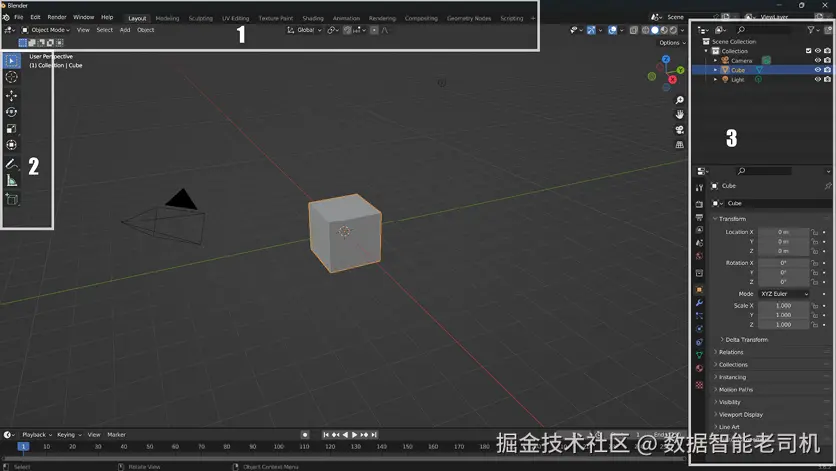
Task: Open the viewport Options dropdown
Action: pos(672,43)
